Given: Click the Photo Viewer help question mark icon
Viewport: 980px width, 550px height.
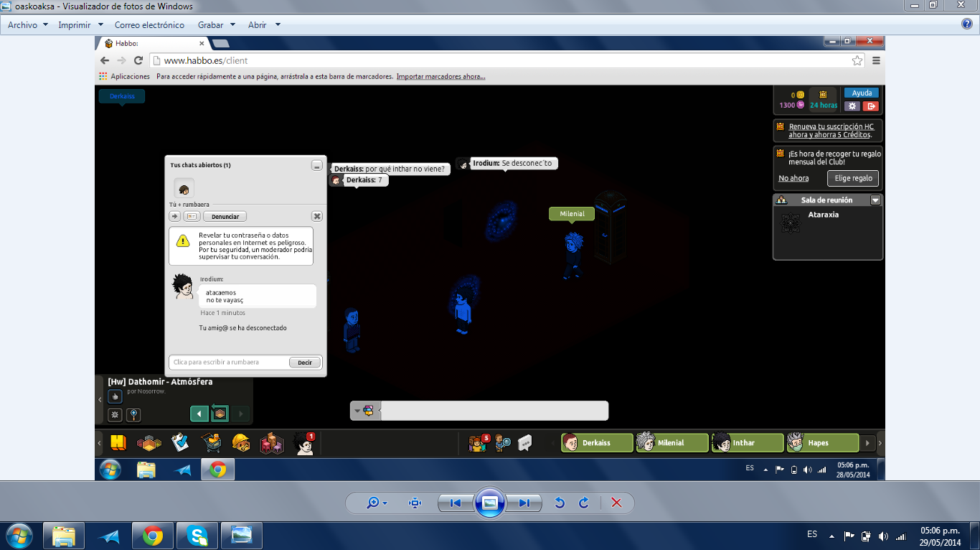Looking at the screenshot, I should (966, 24).
